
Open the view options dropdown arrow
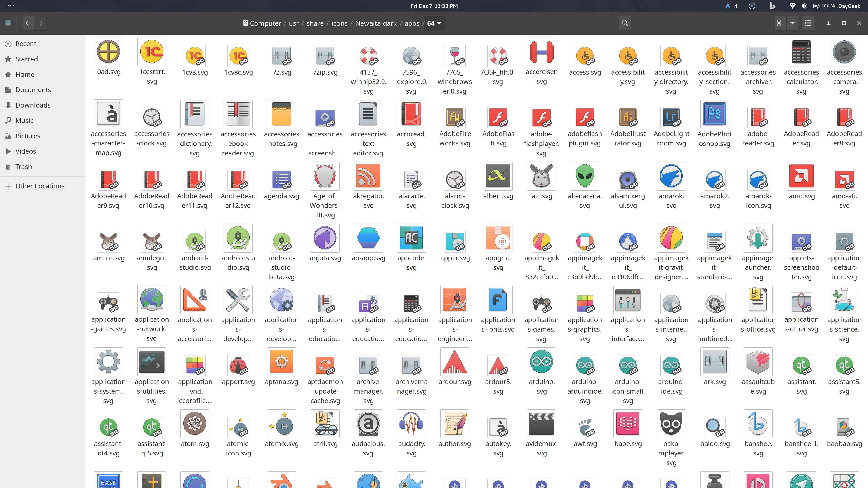click(x=793, y=23)
